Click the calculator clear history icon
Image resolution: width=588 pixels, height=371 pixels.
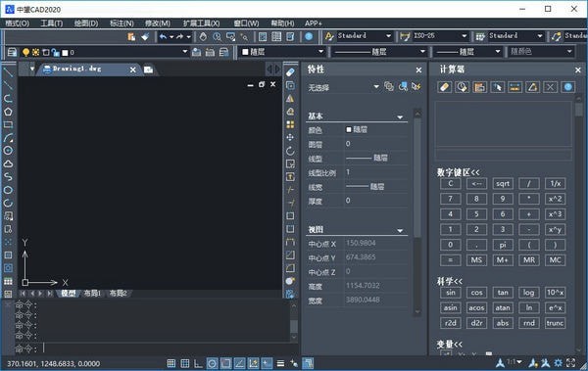[x=462, y=87]
